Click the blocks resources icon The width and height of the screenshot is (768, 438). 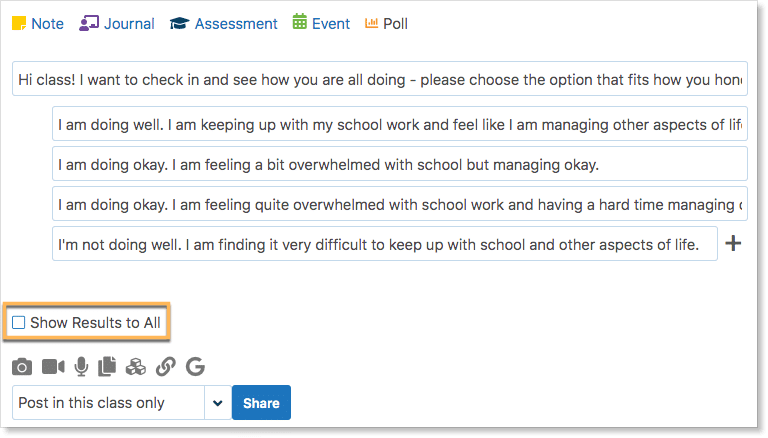[x=136, y=367]
